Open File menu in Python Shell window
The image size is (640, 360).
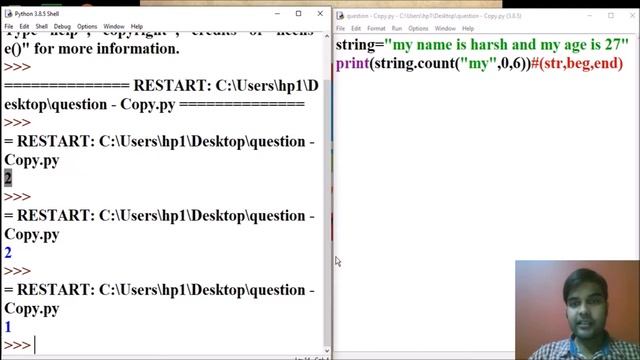point(9,27)
